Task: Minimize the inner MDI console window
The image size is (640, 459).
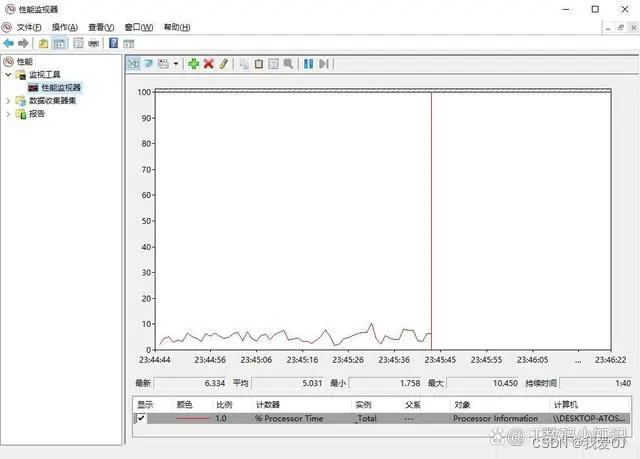Action: 608,28
